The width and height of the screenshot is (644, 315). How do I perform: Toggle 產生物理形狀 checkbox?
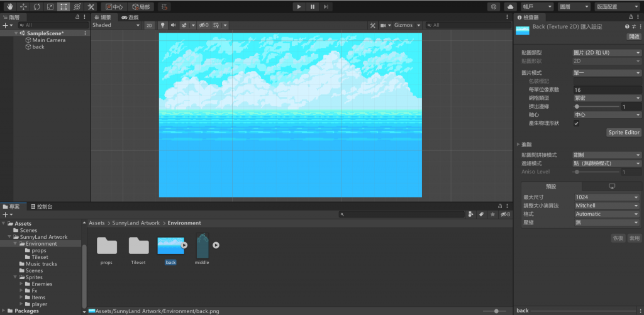coord(577,123)
